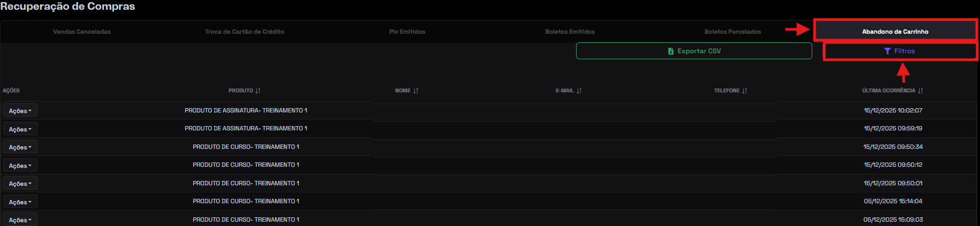Image resolution: width=980 pixels, height=226 pixels.
Task: Select the Boletos Emitidos tab
Action: coord(570,32)
